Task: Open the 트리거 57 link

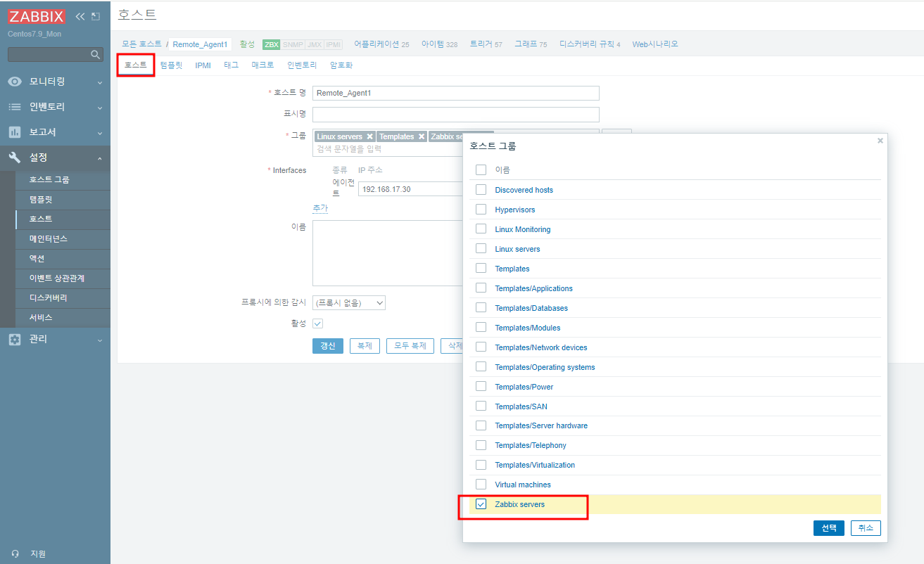Action: [x=486, y=44]
